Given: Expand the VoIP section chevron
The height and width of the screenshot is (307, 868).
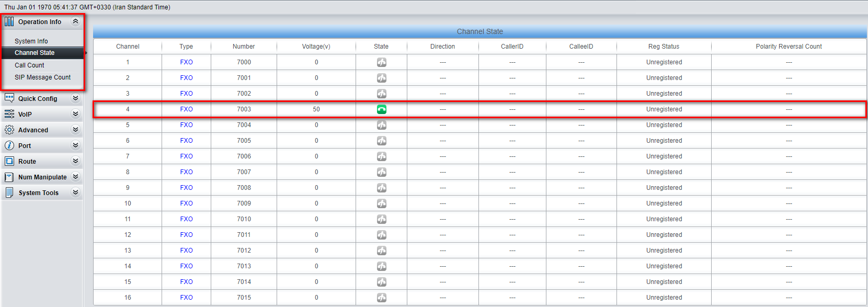Looking at the screenshot, I should 75,113.
